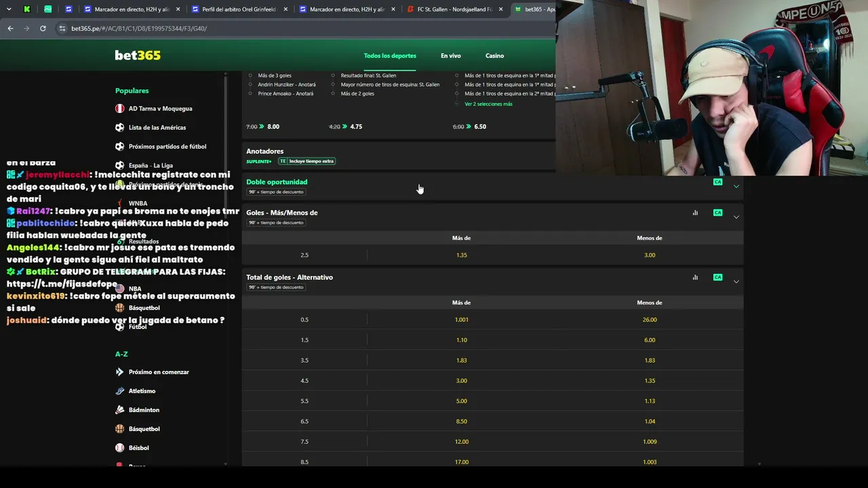Go to the Casino section
The height and width of the screenshot is (488, 868).
point(494,56)
